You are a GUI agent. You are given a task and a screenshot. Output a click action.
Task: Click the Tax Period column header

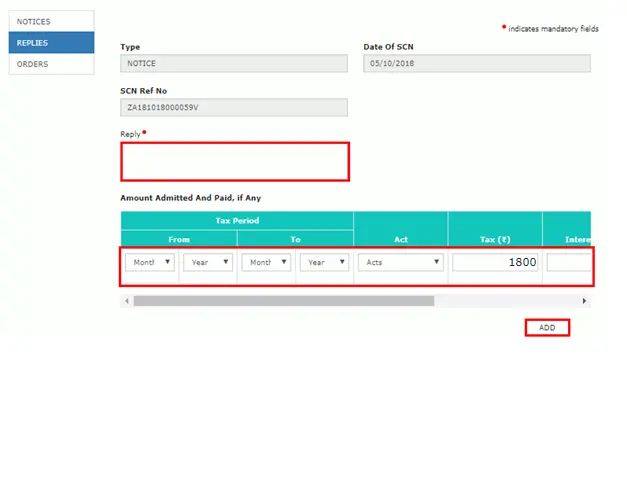(x=237, y=220)
